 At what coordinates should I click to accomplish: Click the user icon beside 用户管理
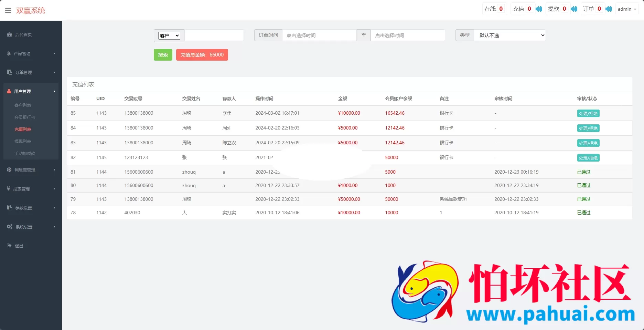9,91
